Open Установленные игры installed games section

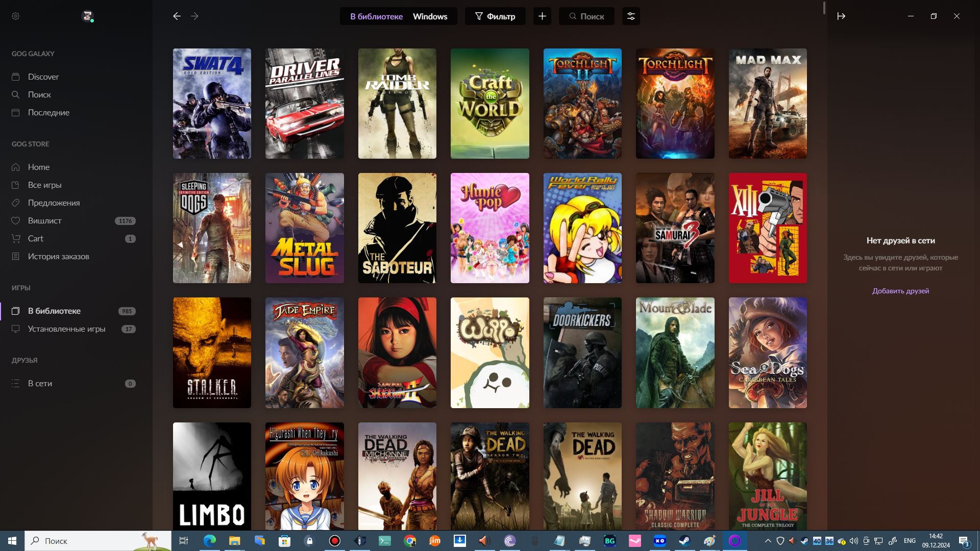tap(67, 329)
